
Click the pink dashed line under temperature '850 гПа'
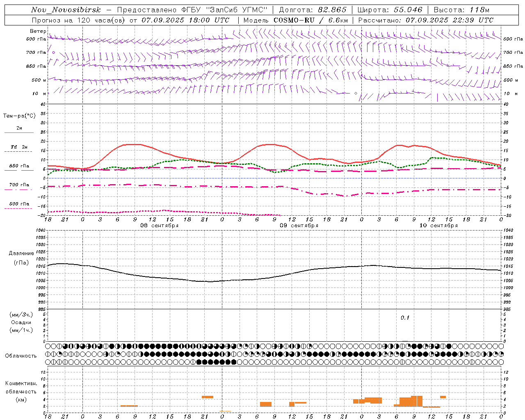[x=19, y=170]
